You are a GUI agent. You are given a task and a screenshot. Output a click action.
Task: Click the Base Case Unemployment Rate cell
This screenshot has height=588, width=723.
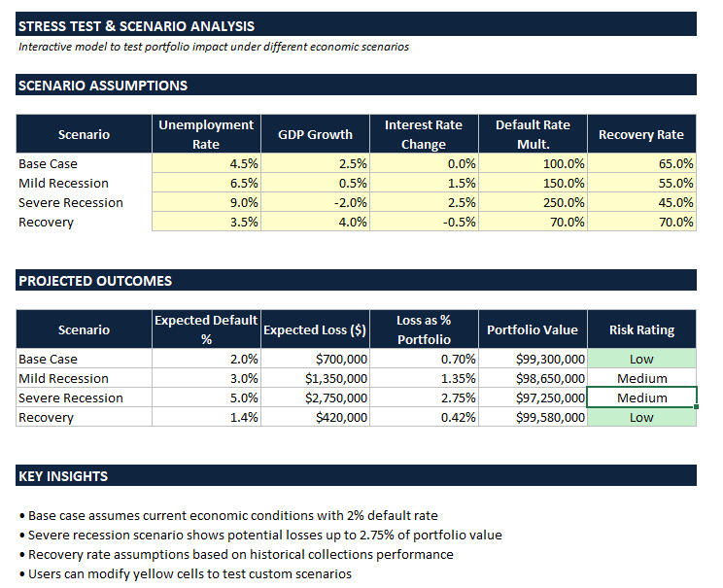[206, 164]
